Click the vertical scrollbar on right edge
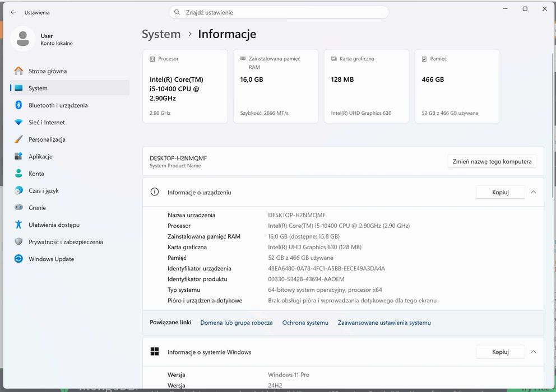This screenshot has width=556, height=392. 554,126
